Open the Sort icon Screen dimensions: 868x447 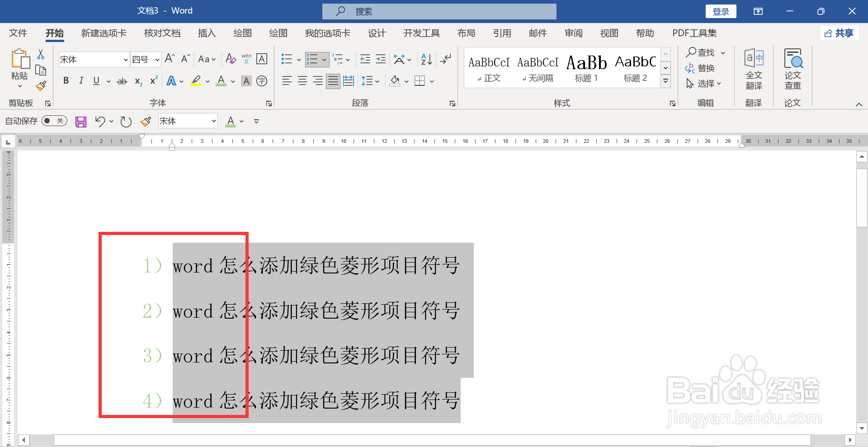(x=426, y=59)
